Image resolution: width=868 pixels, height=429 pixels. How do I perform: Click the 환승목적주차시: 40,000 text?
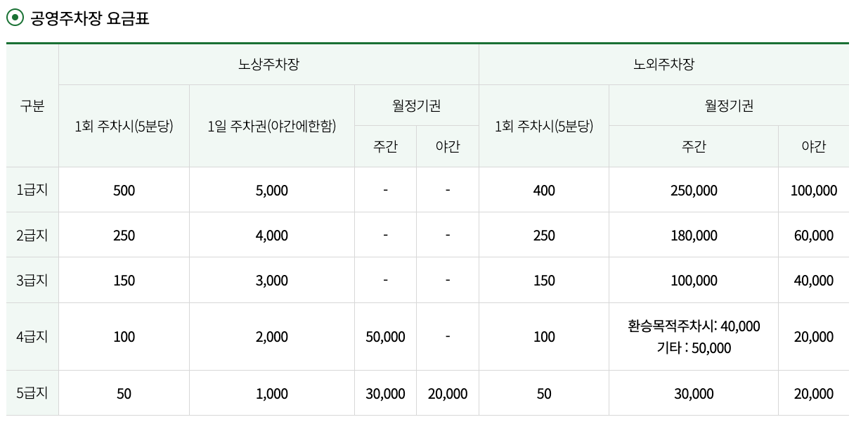pyautogui.click(x=694, y=326)
